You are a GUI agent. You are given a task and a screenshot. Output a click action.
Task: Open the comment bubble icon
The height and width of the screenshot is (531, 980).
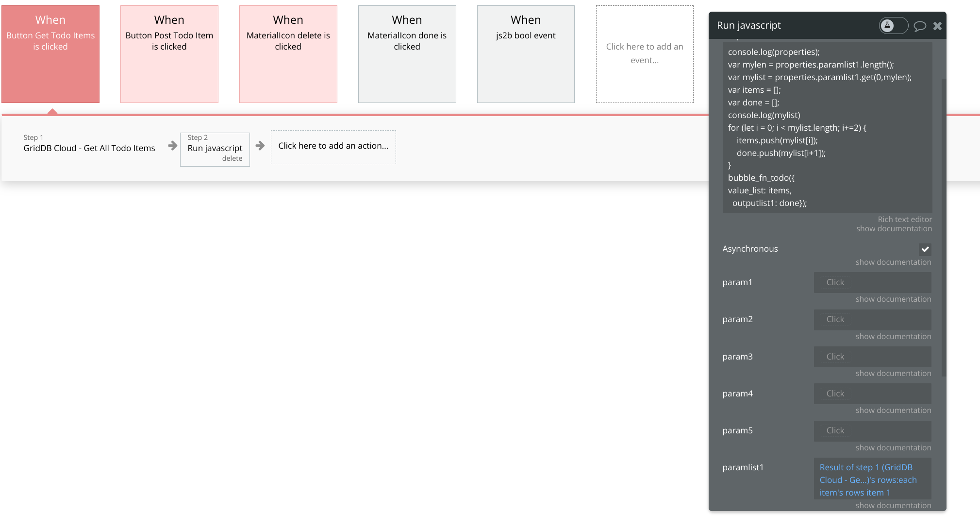point(919,26)
